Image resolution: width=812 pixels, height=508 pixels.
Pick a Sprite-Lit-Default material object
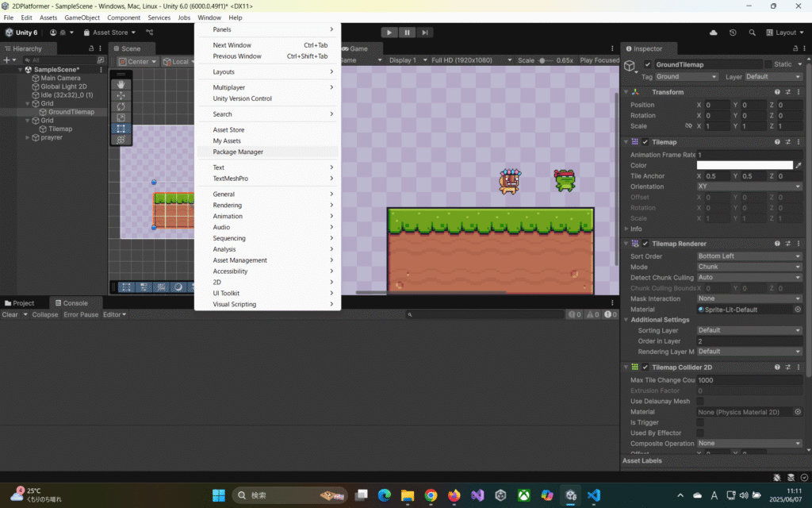point(798,310)
